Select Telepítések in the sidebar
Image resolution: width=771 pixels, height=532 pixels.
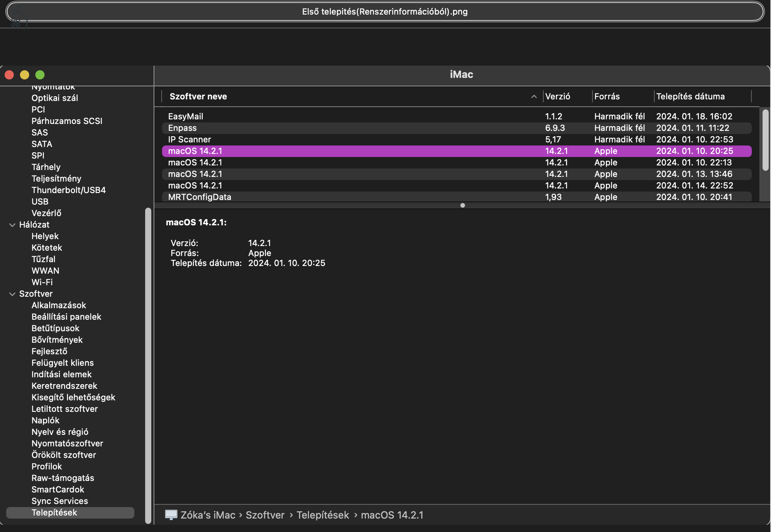(x=70, y=513)
